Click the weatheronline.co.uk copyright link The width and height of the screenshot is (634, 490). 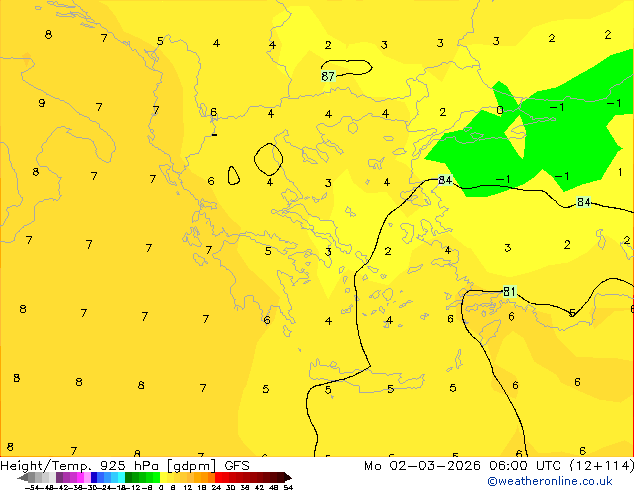tap(550, 481)
